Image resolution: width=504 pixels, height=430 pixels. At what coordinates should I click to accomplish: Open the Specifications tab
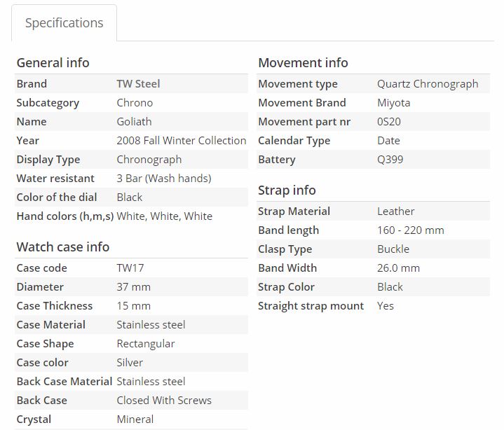(64, 23)
